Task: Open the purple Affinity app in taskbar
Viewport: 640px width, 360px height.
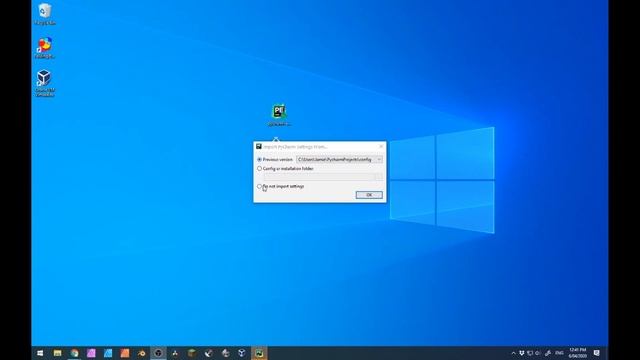Action: pyautogui.click(x=91, y=353)
